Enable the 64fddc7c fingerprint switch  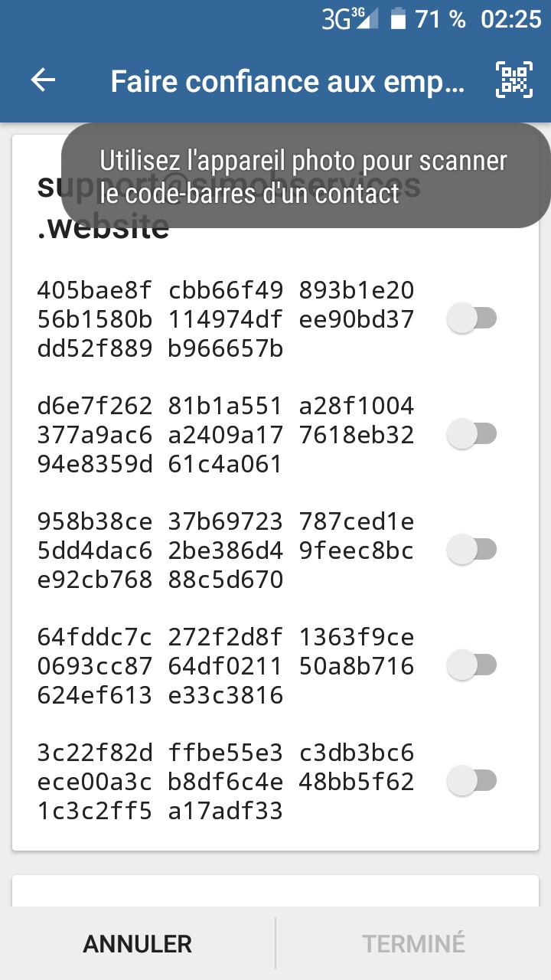(471, 665)
